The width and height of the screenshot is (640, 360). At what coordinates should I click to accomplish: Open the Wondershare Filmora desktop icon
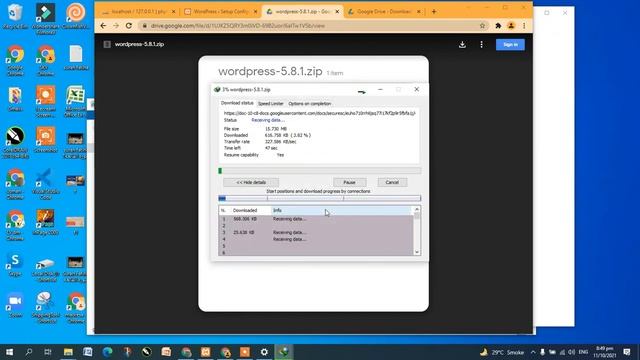(x=45, y=19)
